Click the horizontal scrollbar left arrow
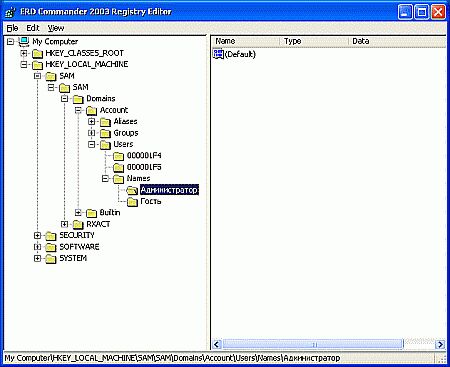This screenshot has width=450, height=367. 217,344
